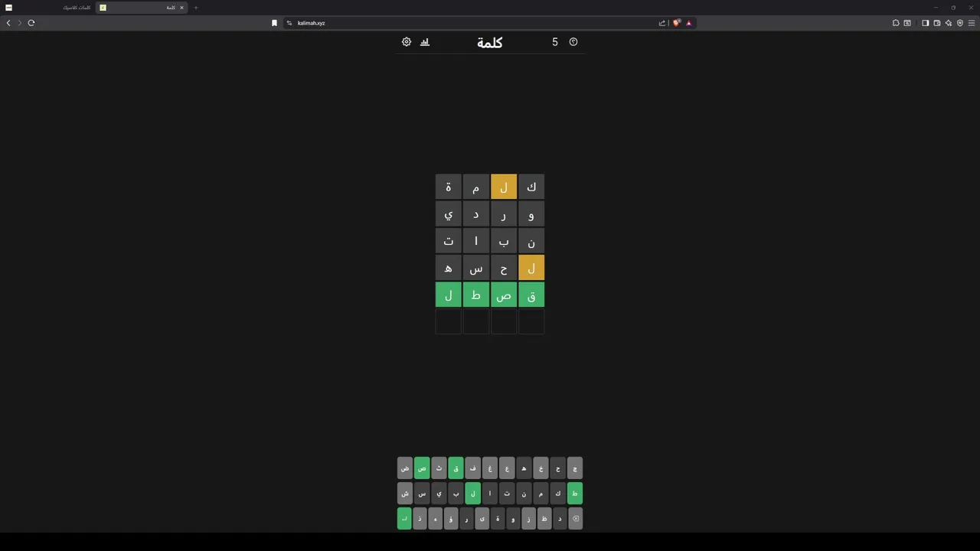Tap the غ key on the keyboard

(x=490, y=468)
